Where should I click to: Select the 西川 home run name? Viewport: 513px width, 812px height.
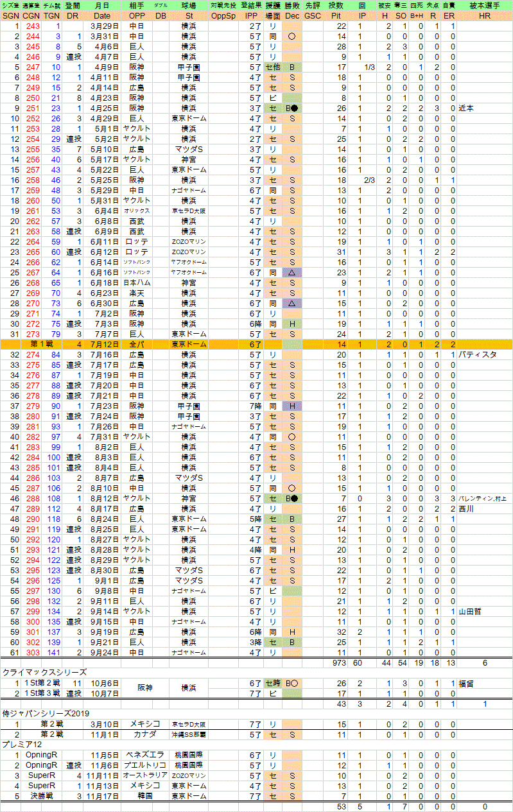(x=466, y=508)
